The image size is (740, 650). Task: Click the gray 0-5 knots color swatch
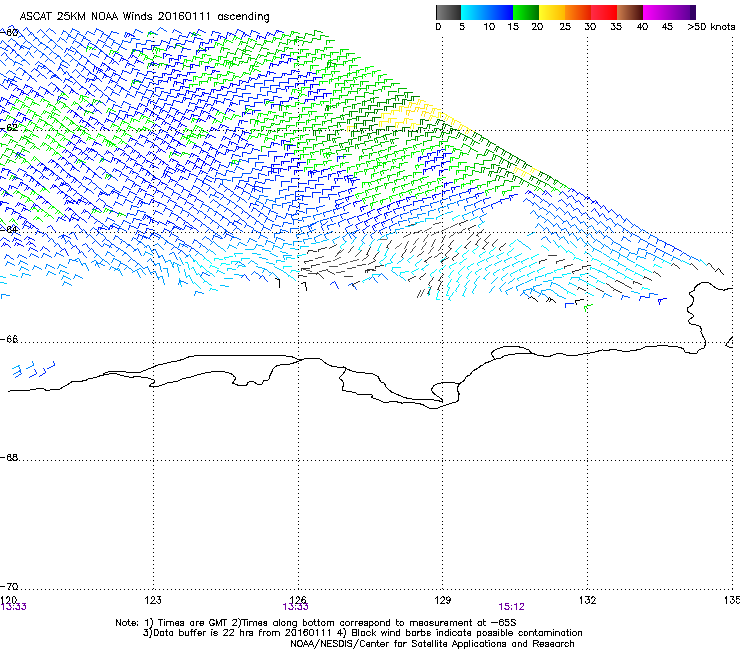click(448, 12)
